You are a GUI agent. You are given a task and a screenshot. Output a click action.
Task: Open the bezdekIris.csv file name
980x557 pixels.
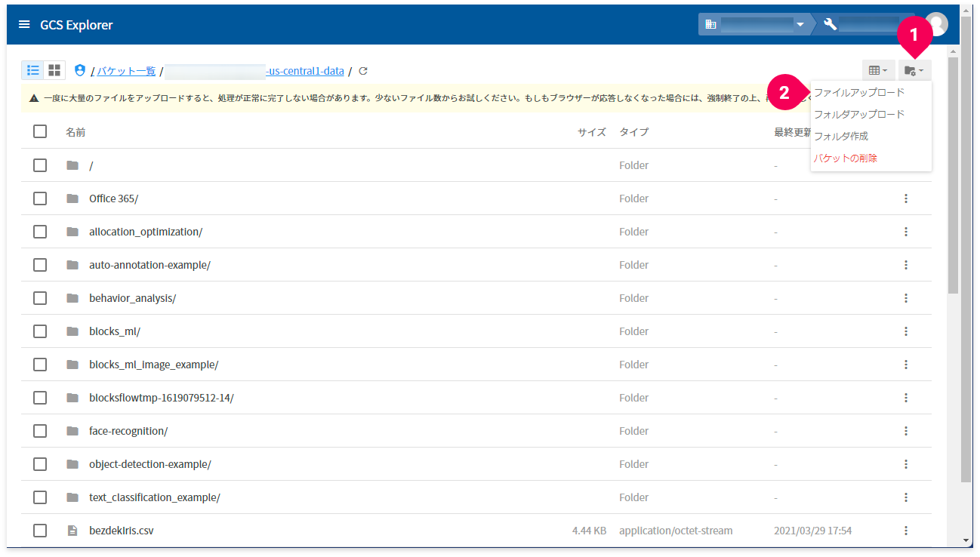121,531
